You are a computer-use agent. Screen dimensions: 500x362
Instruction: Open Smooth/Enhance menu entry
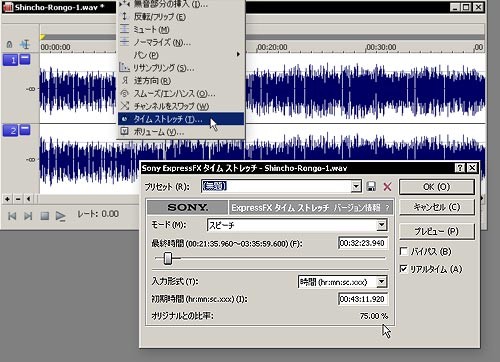[x=181, y=93]
